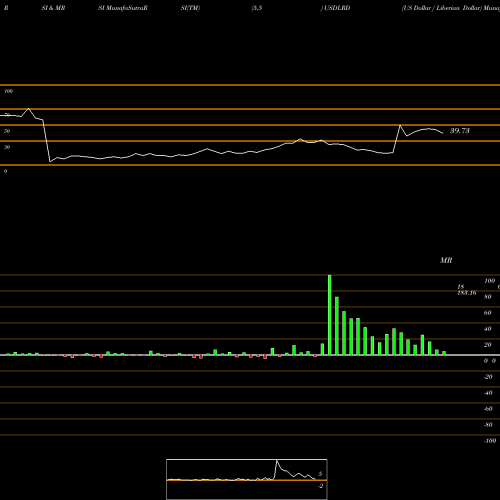Click the USDLRD symbol in header
Screen dimensions: 500x500
(337, 8)
